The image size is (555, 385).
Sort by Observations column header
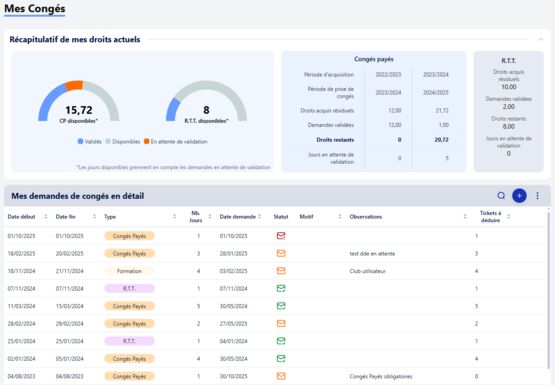coord(366,217)
